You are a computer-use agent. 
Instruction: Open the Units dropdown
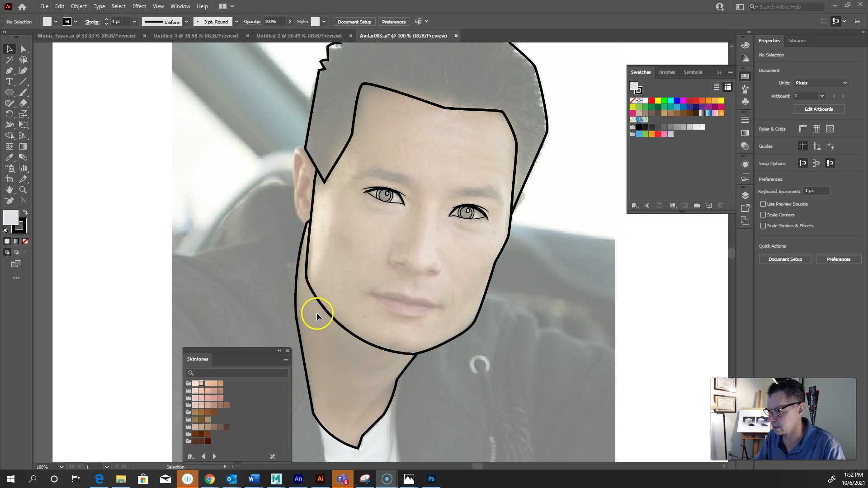(x=821, y=83)
